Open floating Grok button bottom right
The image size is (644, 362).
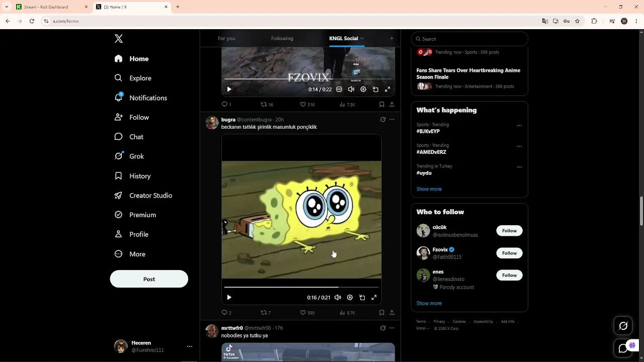623,326
